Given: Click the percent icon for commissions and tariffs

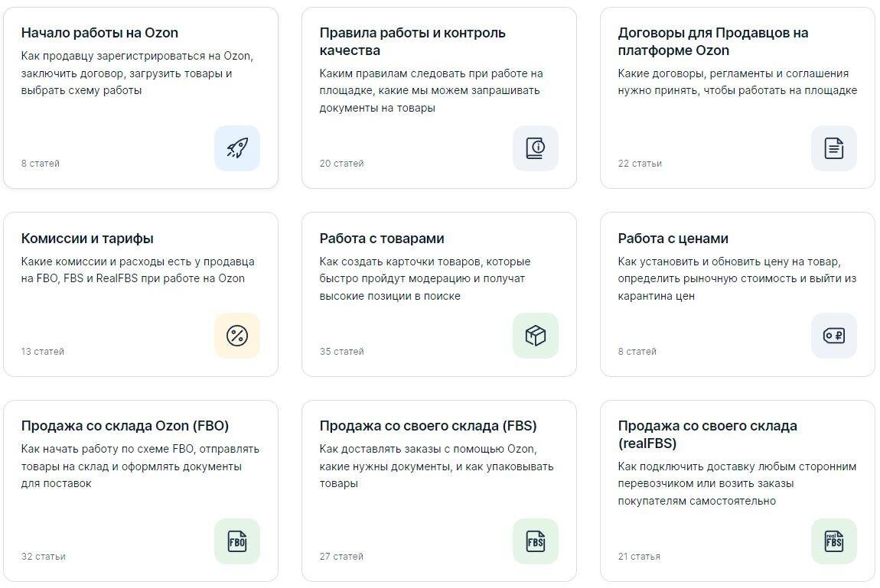Looking at the screenshot, I should [x=237, y=336].
